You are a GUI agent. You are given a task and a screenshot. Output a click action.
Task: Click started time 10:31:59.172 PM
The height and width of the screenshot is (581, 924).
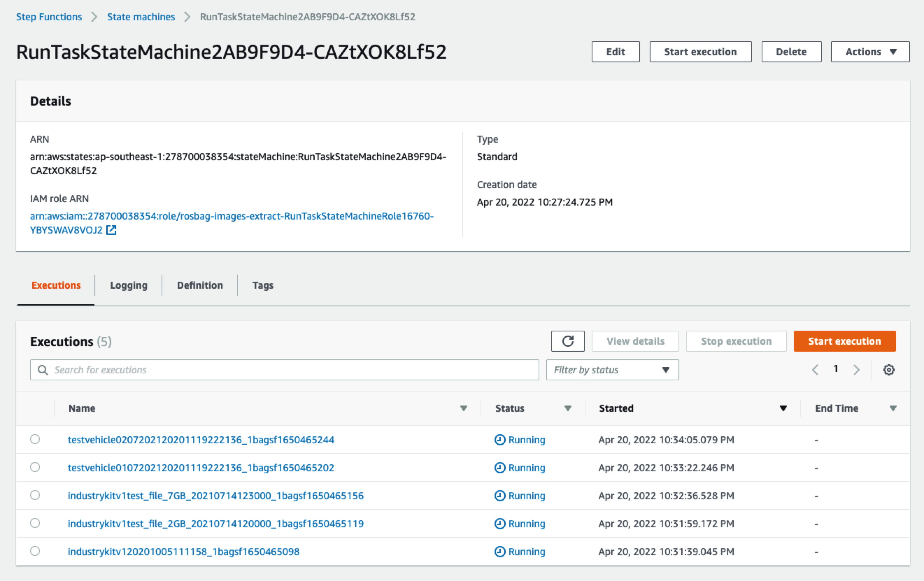tap(666, 523)
